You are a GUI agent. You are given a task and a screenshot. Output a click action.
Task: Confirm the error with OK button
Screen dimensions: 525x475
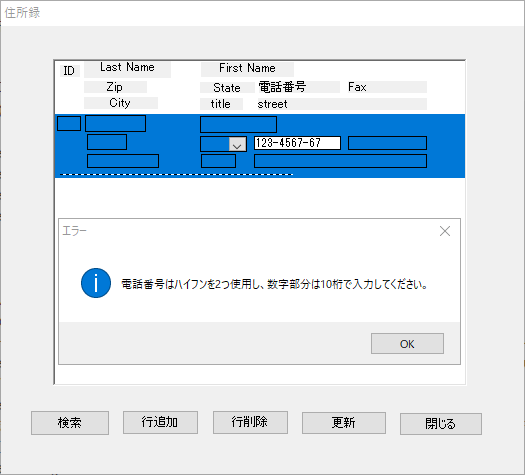click(407, 343)
